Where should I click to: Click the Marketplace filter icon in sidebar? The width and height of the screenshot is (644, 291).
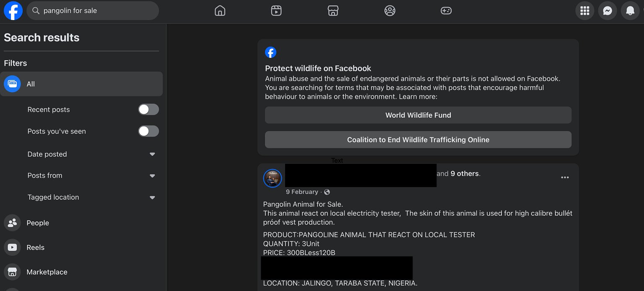[x=12, y=272]
